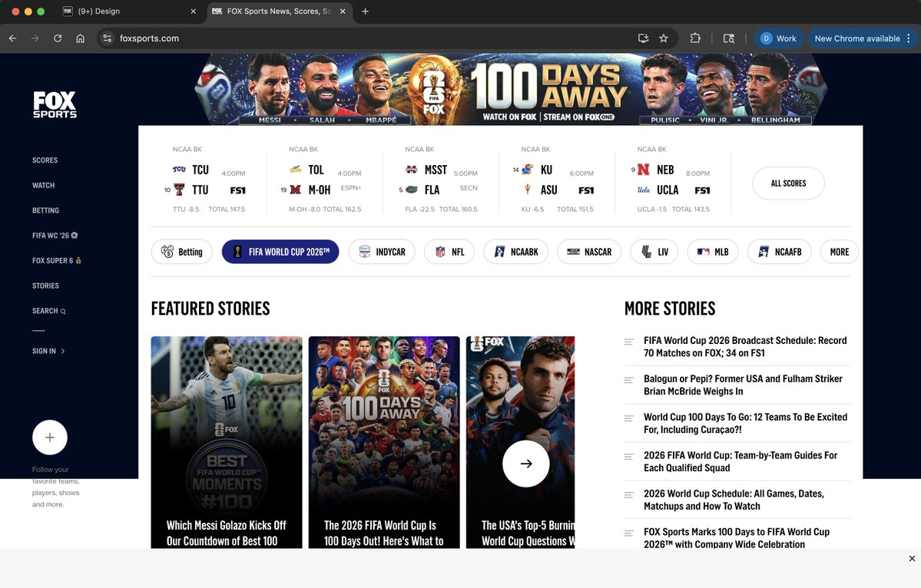Click the featured stories next arrow
The width and height of the screenshot is (921, 588).
tap(525, 464)
